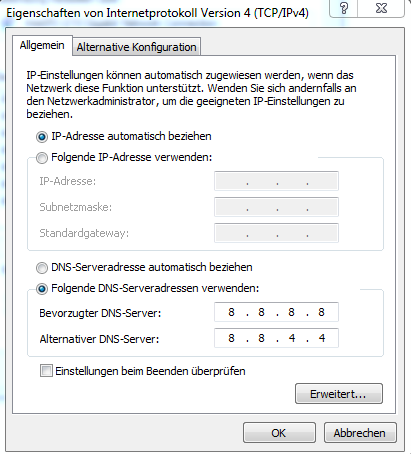
Task: Select the Allgemein tab
Action: point(42,45)
